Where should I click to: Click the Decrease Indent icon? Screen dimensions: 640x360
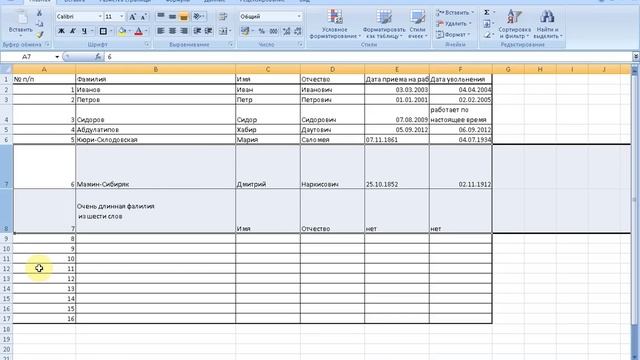click(197, 31)
